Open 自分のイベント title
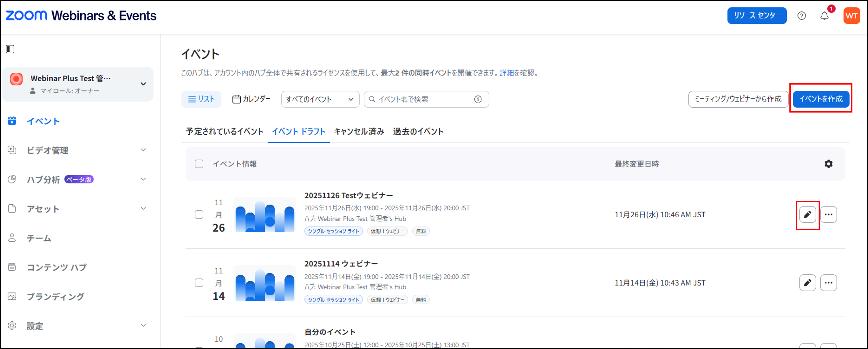 (330, 332)
